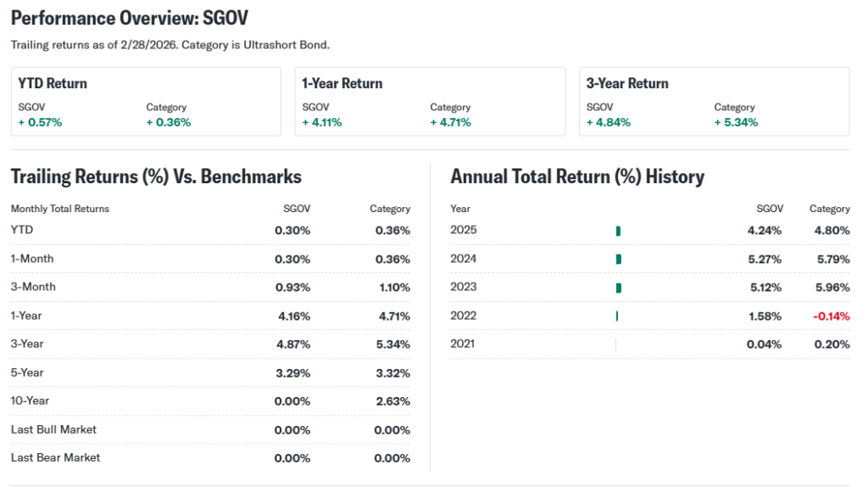Click the Category +5.34% value in 3-Year card
The height and width of the screenshot is (487, 868).
pos(736,122)
